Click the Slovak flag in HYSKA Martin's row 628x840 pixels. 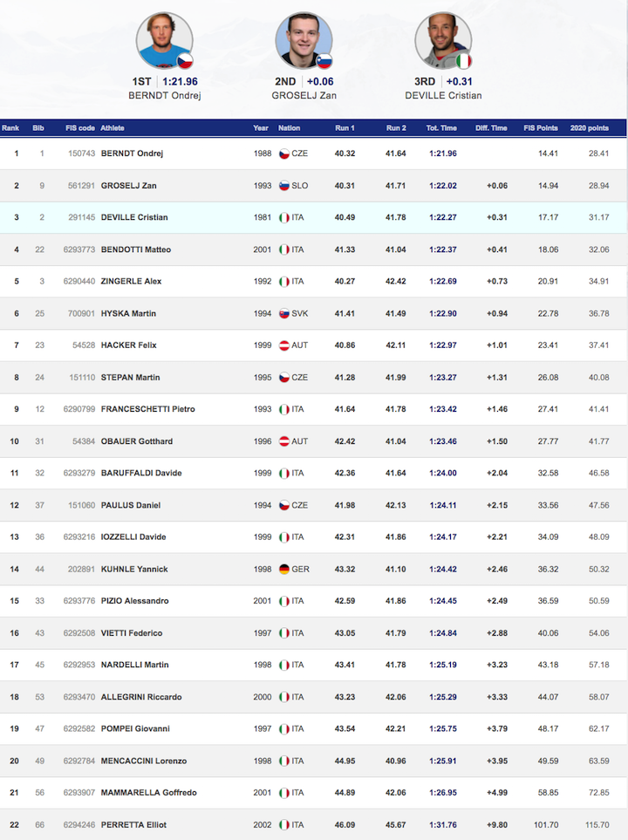tap(284, 313)
